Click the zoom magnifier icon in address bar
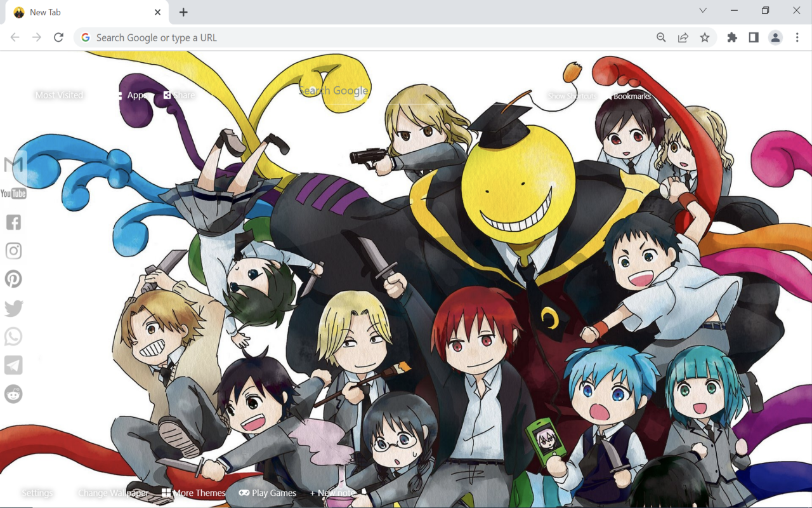The image size is (812, 508). pyautogui.click(x=661, y=37)
